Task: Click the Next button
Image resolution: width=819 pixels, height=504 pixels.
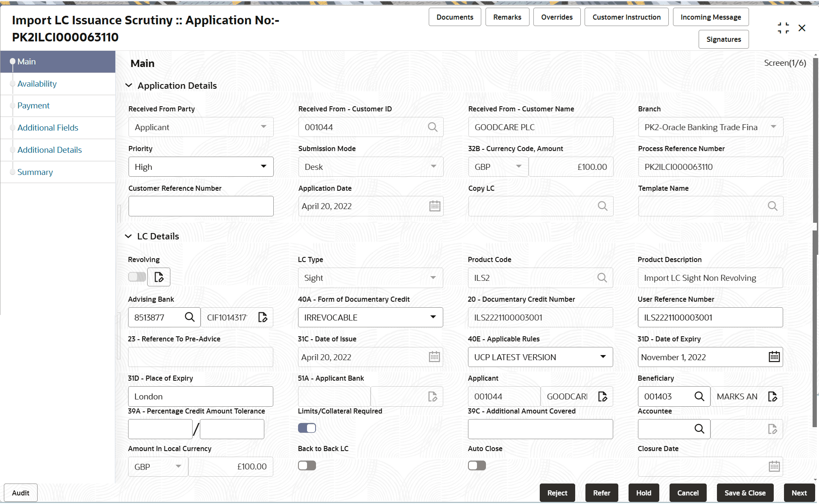Action: 799,492
